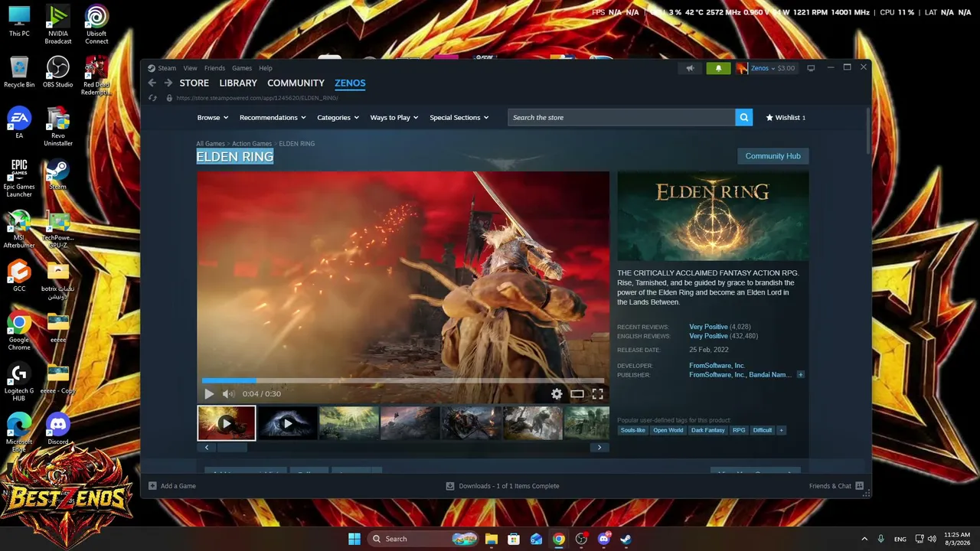
Task: Switch to the LIBRARY tab
Action: point(238,83)
